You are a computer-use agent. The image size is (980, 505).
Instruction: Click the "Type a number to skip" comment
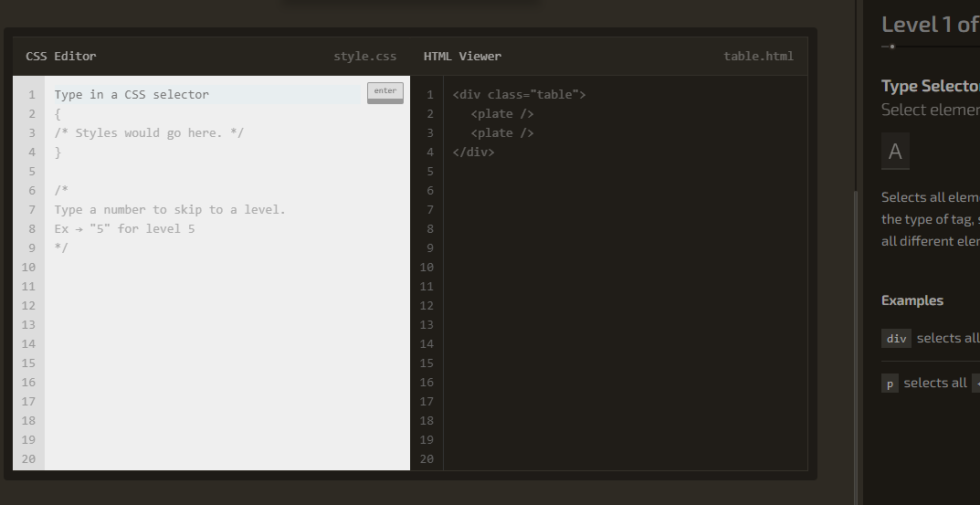pyautogui.click(x=170, y=209)
